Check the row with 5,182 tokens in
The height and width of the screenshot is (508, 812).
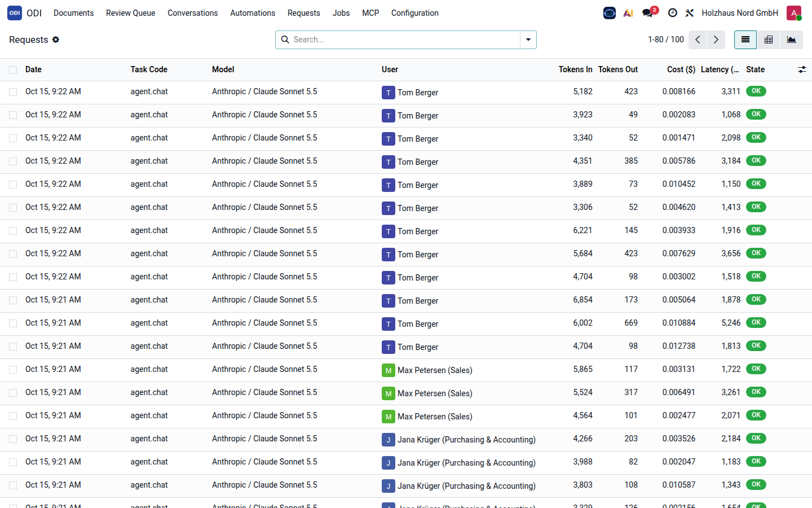click(x=13, y=92)
